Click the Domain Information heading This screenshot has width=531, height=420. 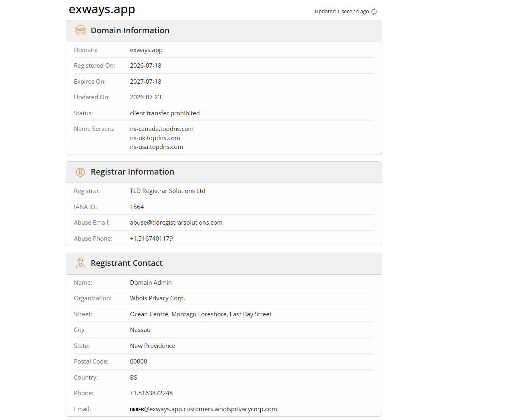click(x=130, y=30)
